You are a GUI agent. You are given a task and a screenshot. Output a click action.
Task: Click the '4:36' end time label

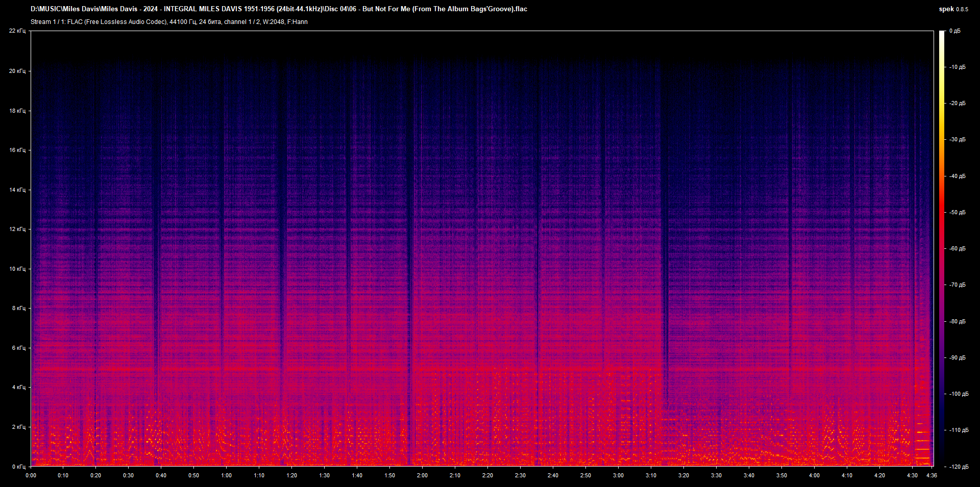pos(932,475)
